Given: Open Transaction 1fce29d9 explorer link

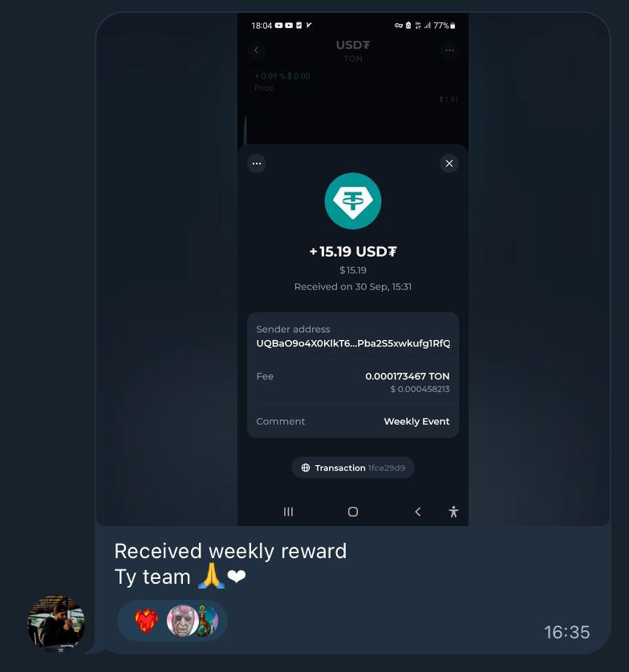Looking at the screenshot, I should pyautogui.click(x=353, y=468).
